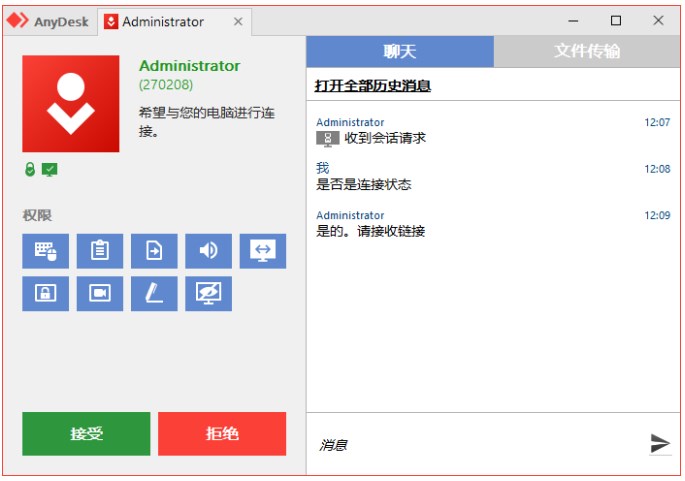The image size is (685, 481).
Task: Click the 12:08 message timestamp
Action: pos(657,169)
